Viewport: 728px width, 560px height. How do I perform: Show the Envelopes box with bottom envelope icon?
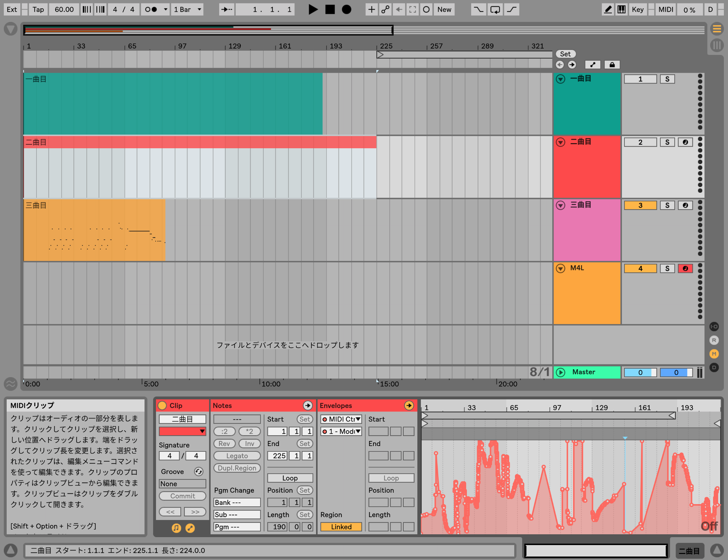(x=190, y=528)
